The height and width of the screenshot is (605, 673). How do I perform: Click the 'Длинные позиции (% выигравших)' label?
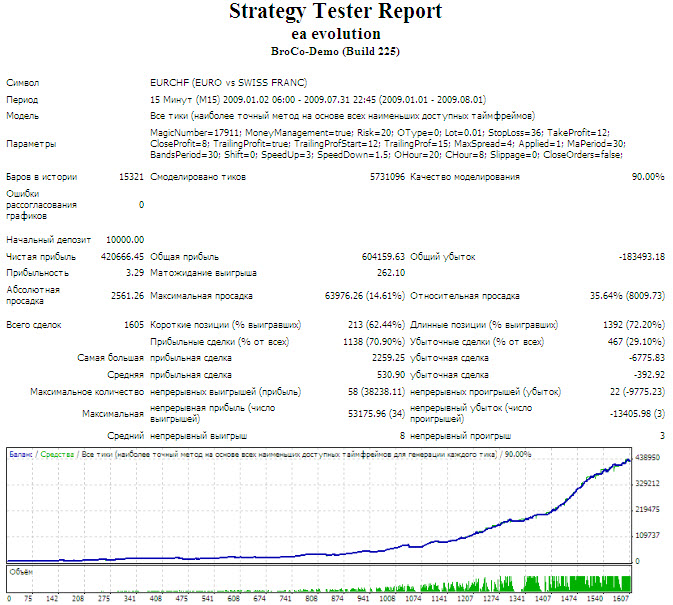pos(484,325)
